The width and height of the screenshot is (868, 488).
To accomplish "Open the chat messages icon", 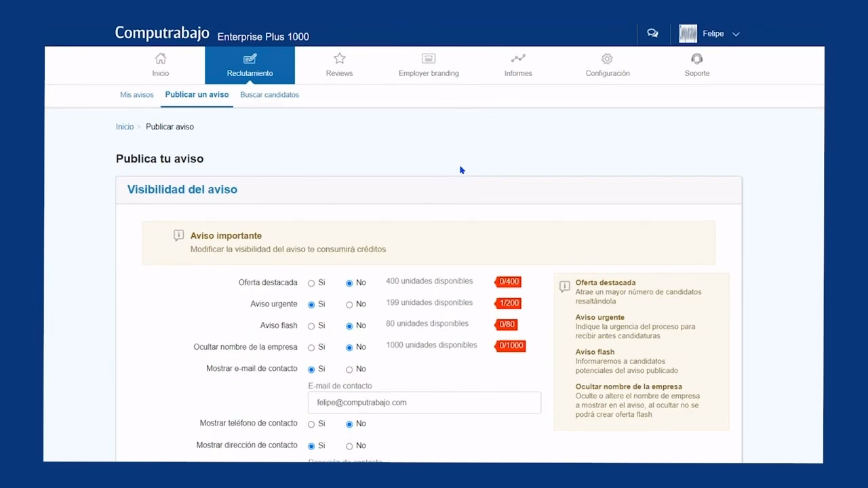I will pos(652,33).
